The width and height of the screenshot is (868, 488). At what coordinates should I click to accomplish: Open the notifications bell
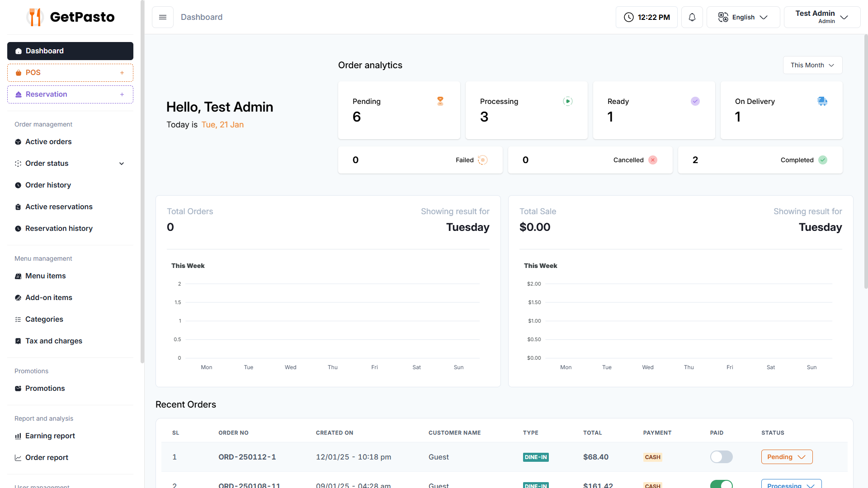[692, 17]
